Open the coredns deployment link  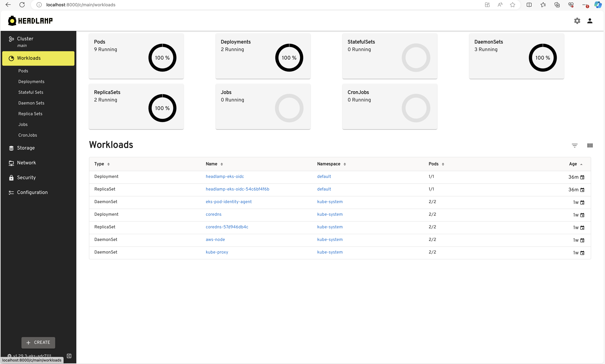[213, 214]
